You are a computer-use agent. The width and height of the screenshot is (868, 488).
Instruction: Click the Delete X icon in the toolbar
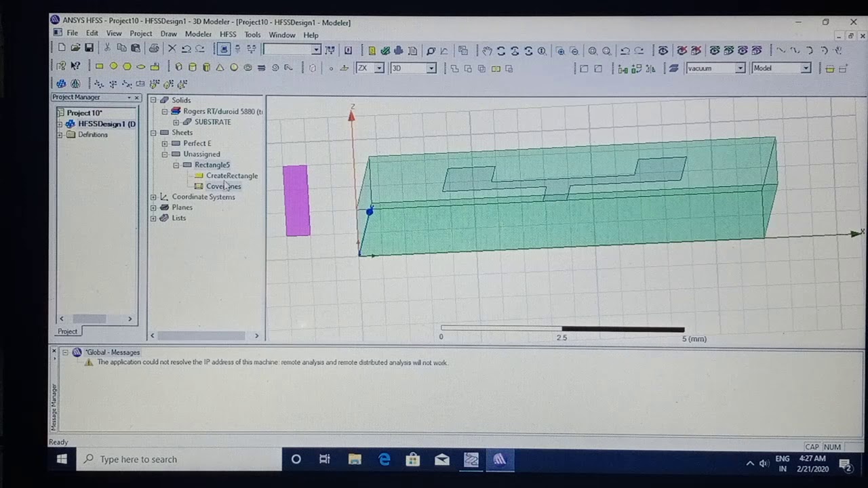coord(172,49)
